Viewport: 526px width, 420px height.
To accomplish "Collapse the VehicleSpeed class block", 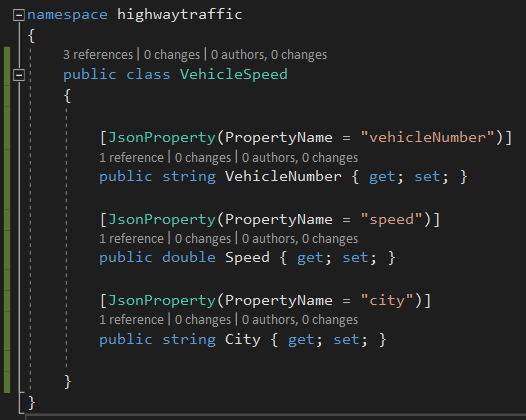I will [x=19, y=75].
